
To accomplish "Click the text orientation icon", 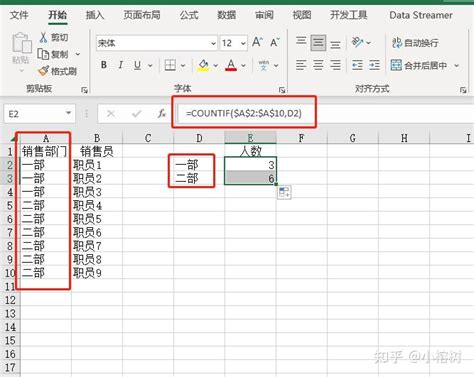I will click(x=357, y=42).
